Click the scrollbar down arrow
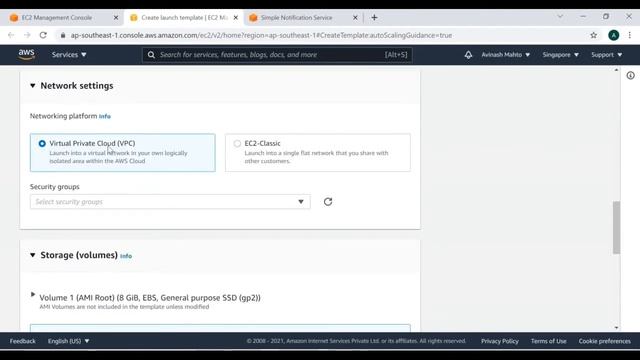The image size is (640, 360). click(x=616, y=327)
